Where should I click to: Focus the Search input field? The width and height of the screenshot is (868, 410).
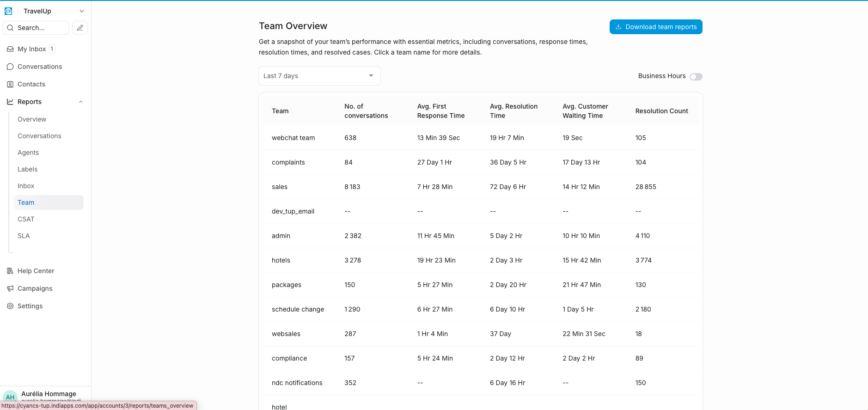point(36,28)
